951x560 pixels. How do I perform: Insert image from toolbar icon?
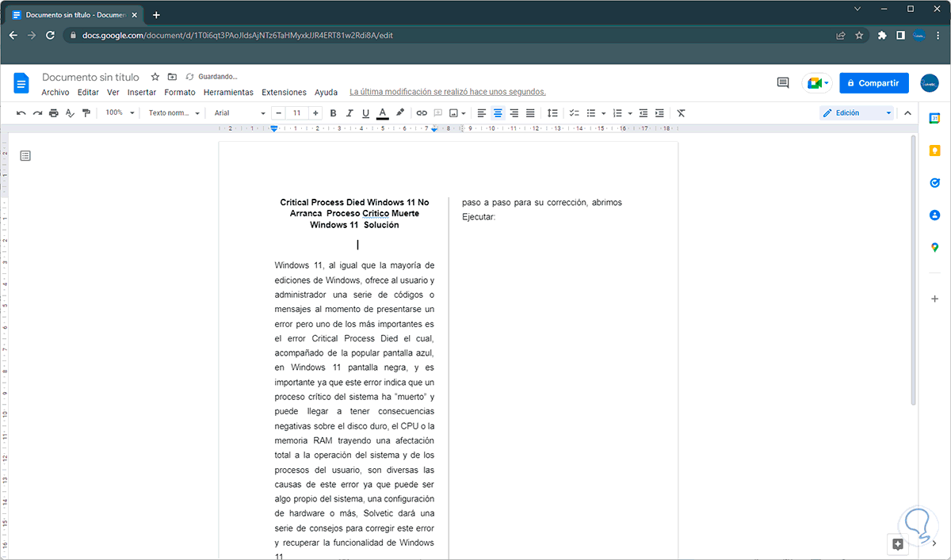[453, 113]
